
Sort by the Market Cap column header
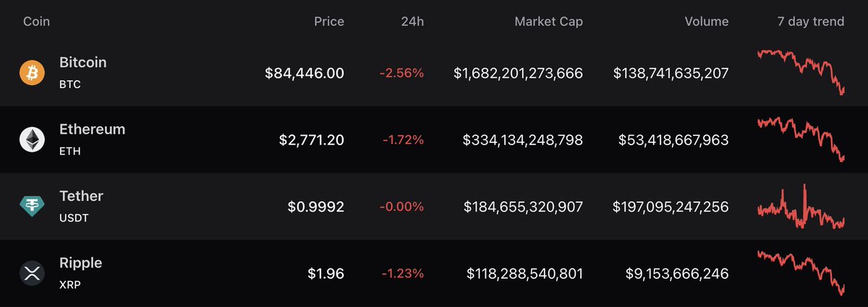coord(548,22)
